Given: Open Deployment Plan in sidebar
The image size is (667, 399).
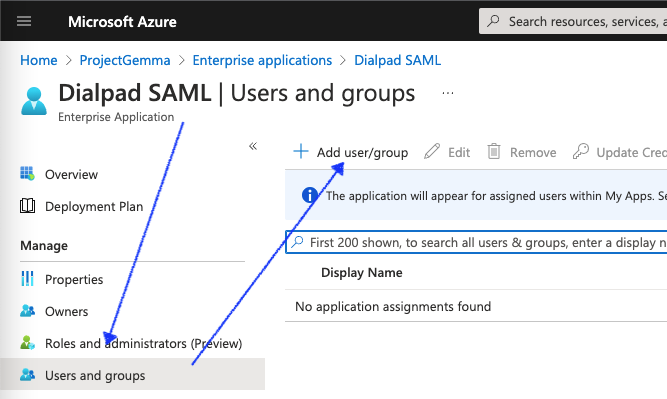Looking at the screenshot, I should pos(94,206).
